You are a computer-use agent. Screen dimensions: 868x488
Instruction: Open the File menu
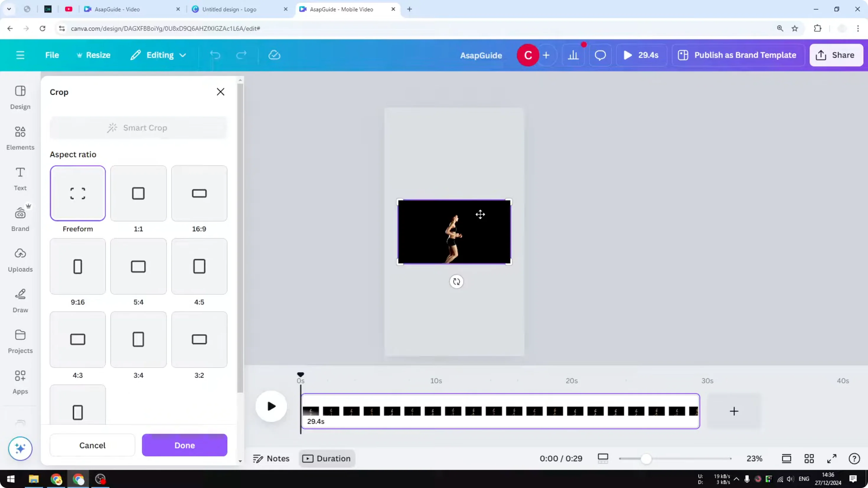(x=52, y=55)
